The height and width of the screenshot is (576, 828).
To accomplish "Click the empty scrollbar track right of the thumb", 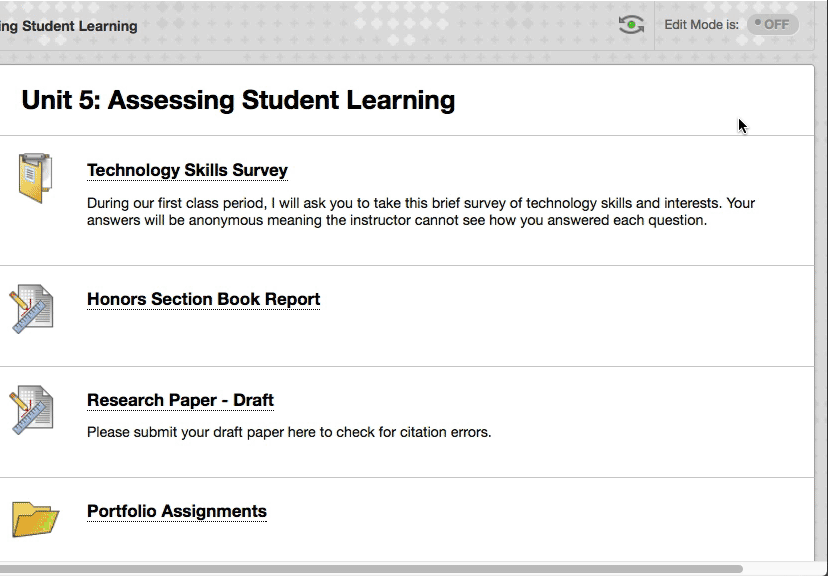I will (780, 569).
